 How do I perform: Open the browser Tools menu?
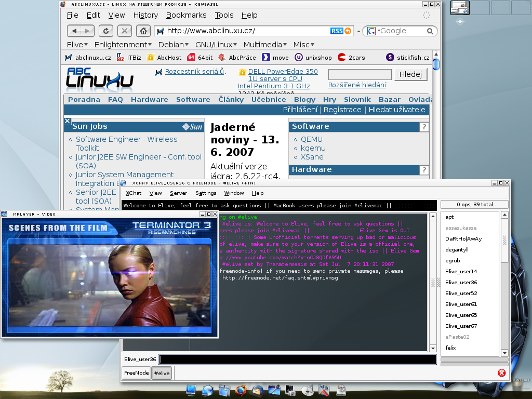[x=224, y=15]
